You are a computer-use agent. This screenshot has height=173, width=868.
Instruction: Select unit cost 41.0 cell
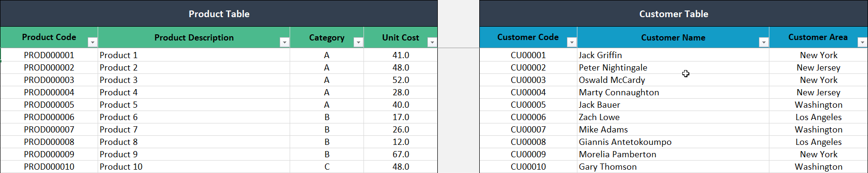coord(401,55)
